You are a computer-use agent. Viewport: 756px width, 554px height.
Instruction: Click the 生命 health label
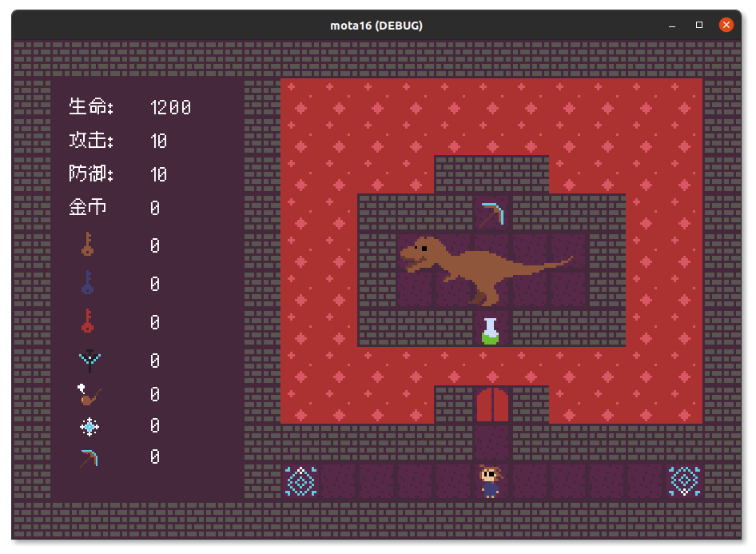pos(90,106)
